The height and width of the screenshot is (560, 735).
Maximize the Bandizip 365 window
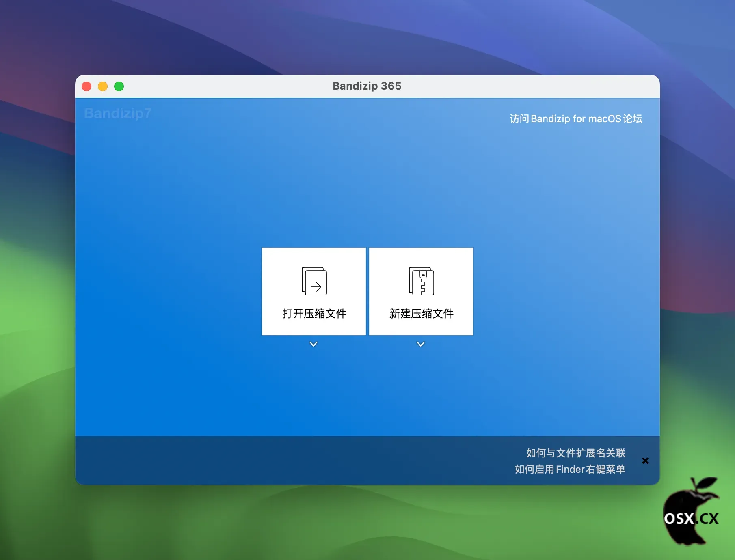click(x=119, y=86)
